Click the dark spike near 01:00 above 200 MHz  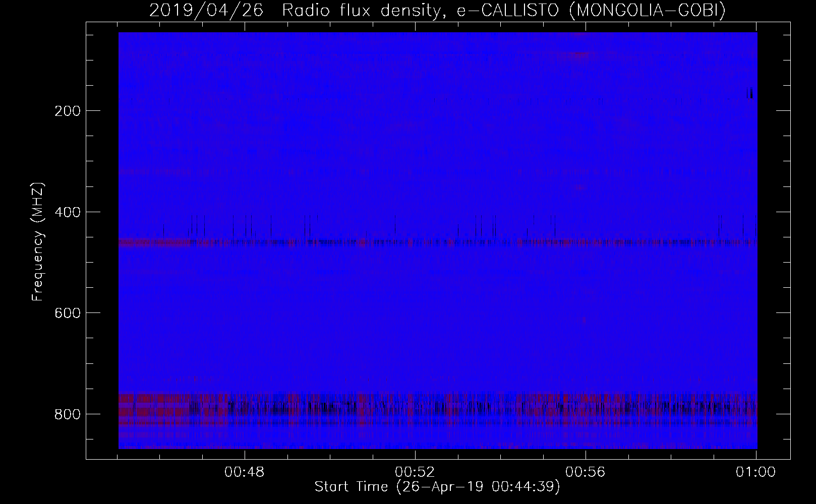coord(751,93)
